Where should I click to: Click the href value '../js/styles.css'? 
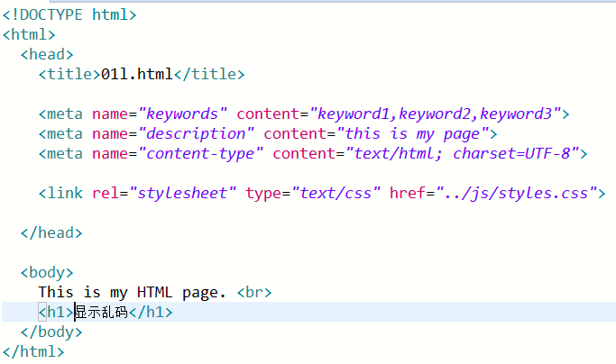pos(516,194)
